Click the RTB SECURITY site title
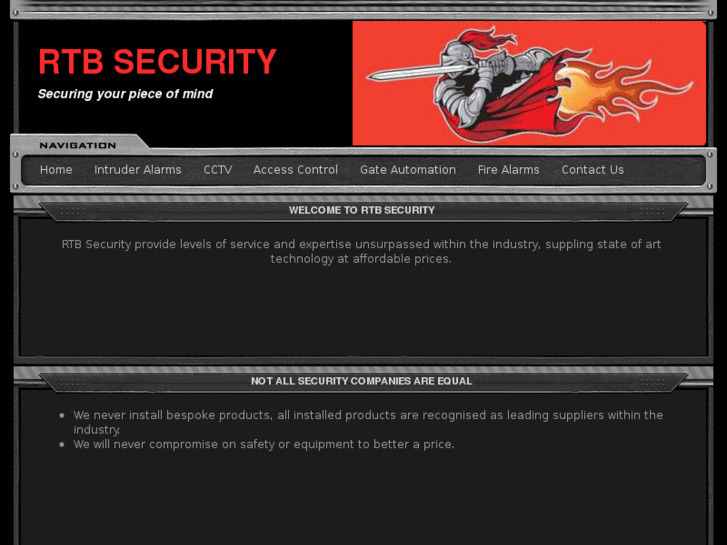This screenshot has width=727, height=545. tap(157, 62)
